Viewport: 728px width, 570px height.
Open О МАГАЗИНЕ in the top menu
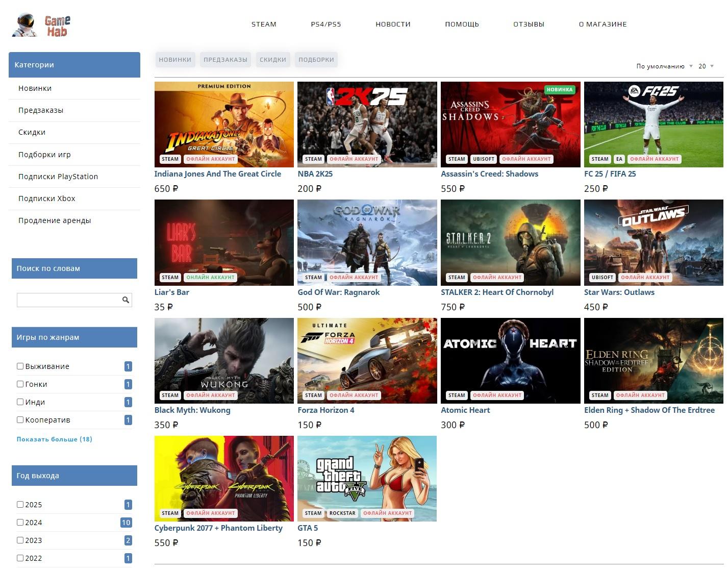pos(603,24)
